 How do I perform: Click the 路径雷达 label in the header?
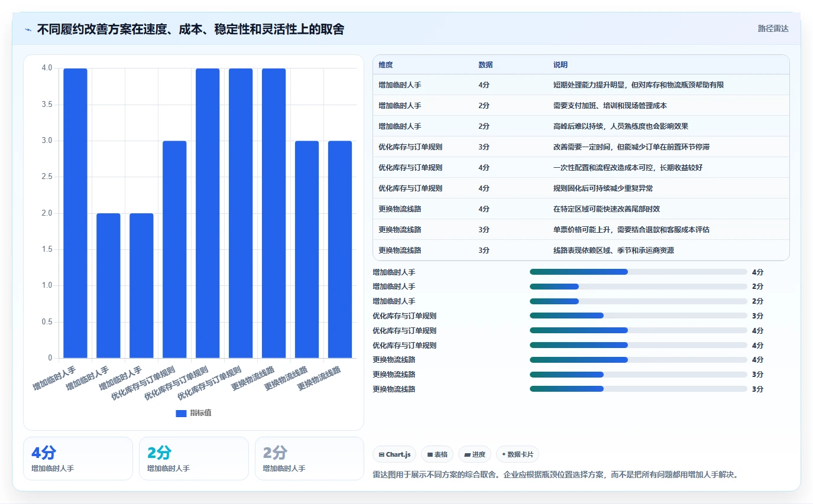[x=773, y=28]
